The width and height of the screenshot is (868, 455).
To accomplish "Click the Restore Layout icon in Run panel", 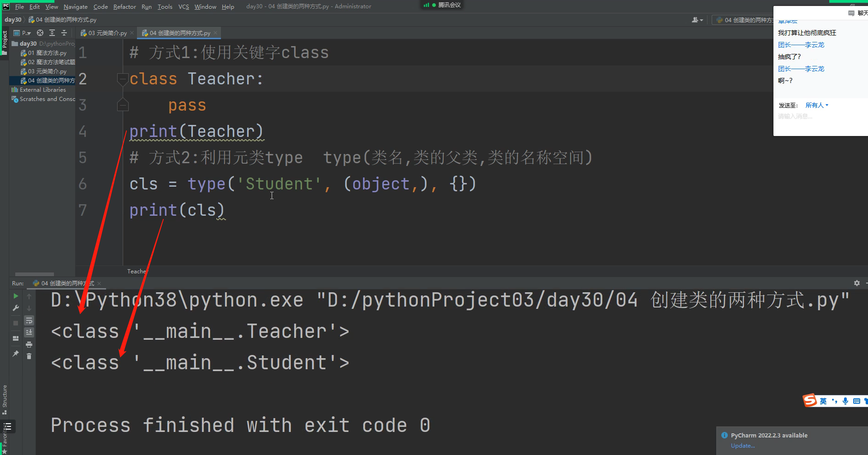I will (16, 338).
